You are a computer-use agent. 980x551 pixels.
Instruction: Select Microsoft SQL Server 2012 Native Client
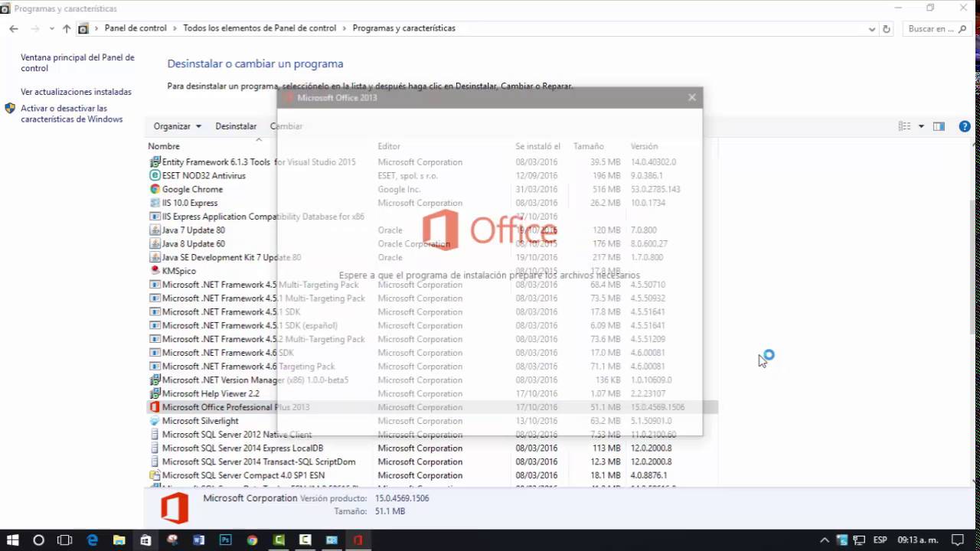tap(433, 435)
